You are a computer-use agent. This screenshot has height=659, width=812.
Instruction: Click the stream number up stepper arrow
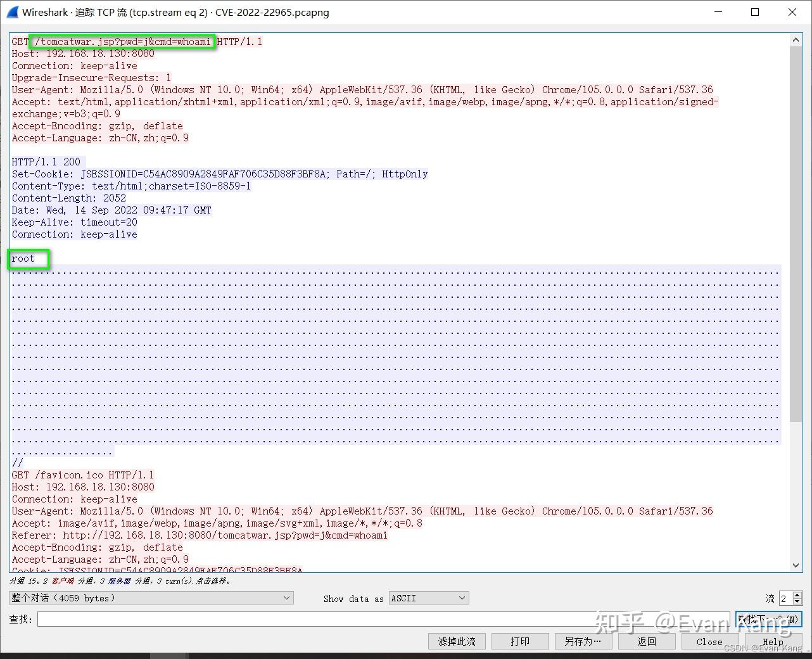tap(797, 594)
